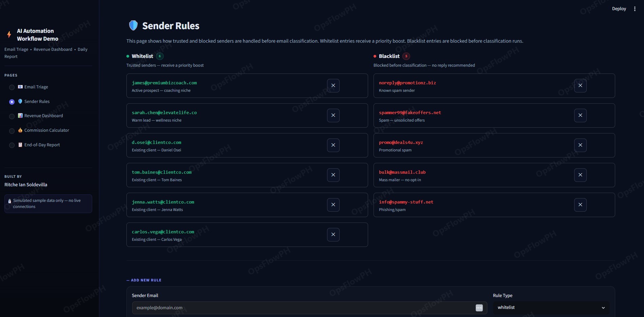Viewport: 644px width, 317px height.
Task: Delete spammer99@fakeoffers.net blacklist entry
Action: [x=580, y=115]
